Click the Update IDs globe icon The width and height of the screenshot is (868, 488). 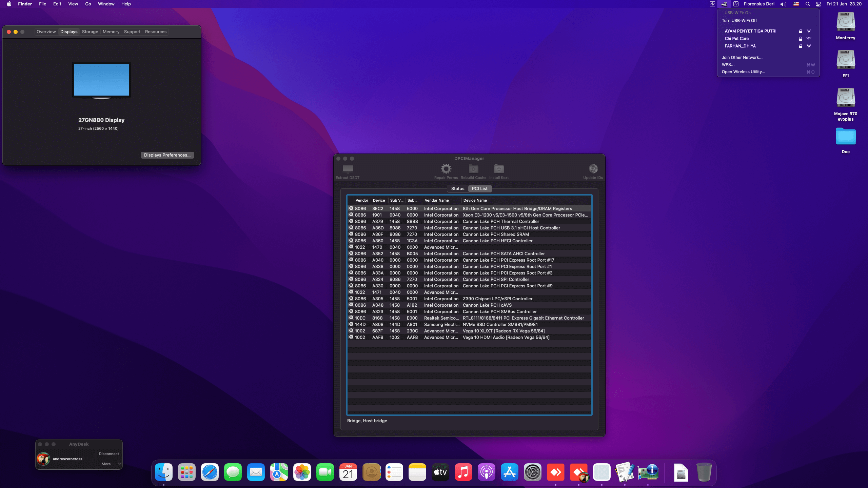tap(593, 171)
